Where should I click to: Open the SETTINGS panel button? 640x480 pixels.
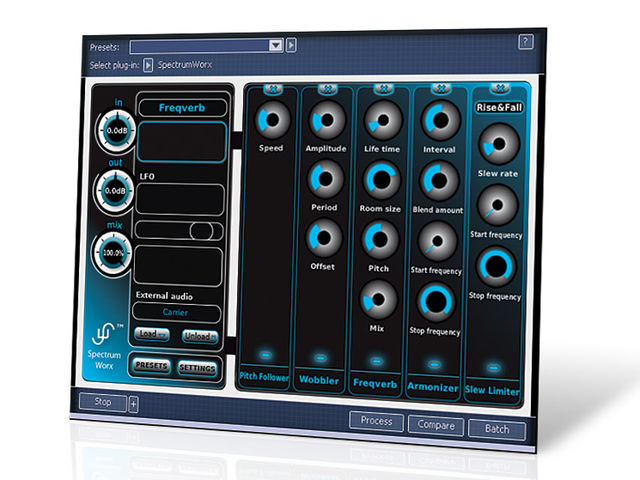(197, 368)
